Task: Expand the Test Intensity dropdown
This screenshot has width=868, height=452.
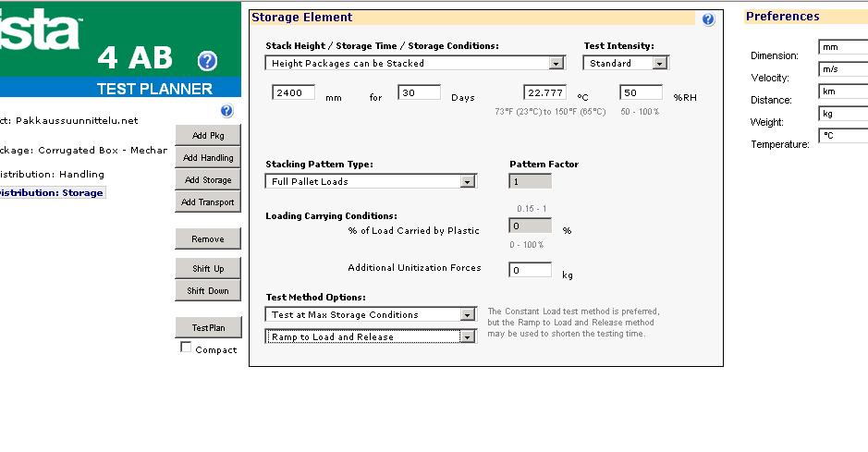Action: [659, 64]
